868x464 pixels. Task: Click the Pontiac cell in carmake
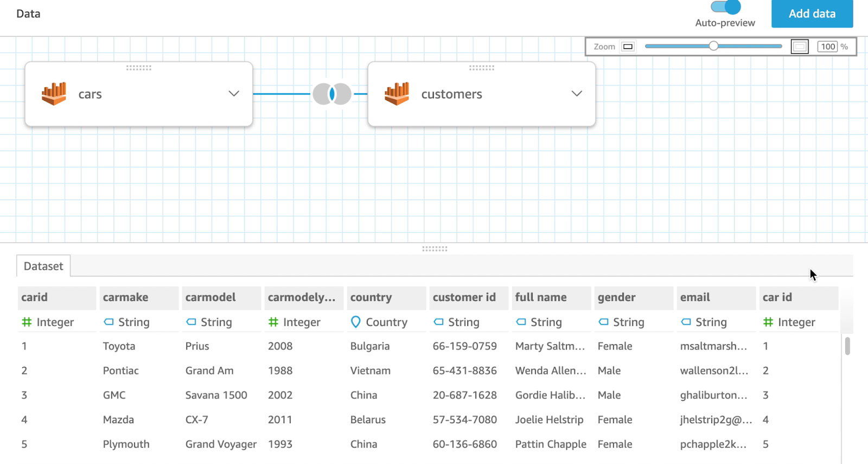(x=121, y=371)
